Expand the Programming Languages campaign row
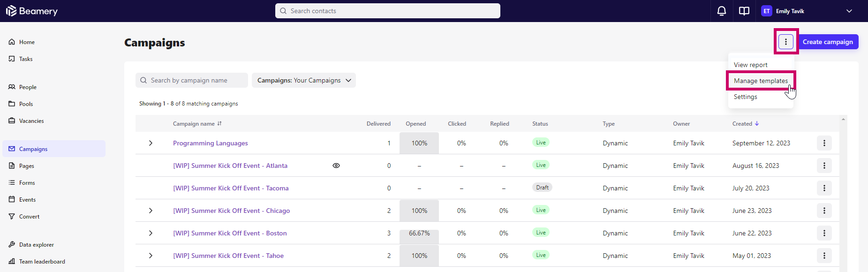This screenshot has width=868, height=272. click(151, 143)
